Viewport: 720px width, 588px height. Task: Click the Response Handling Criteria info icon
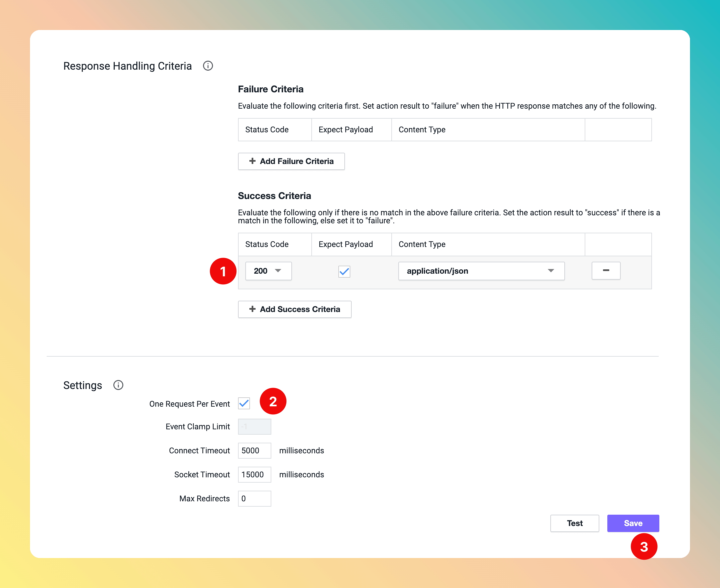(208, 66)
